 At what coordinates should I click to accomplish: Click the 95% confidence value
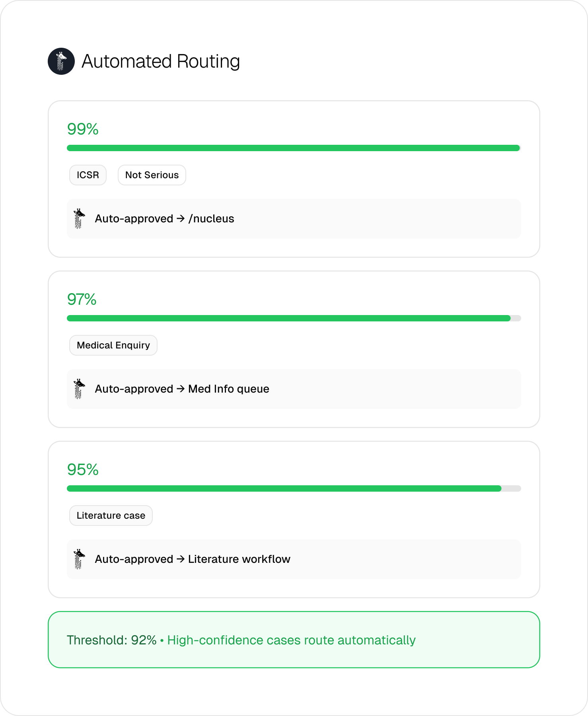coord(83,470)
